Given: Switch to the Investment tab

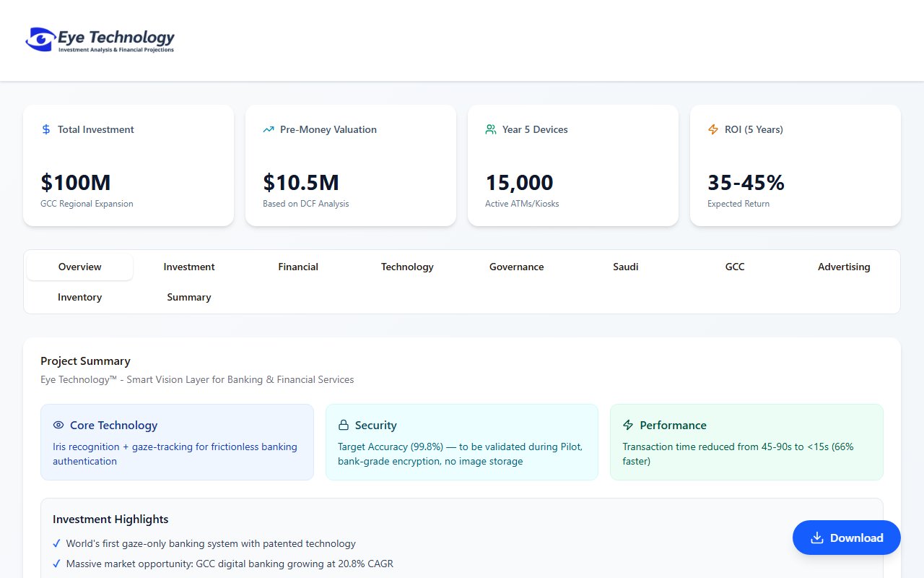Looking at the screenshot, I should point(188,267).
